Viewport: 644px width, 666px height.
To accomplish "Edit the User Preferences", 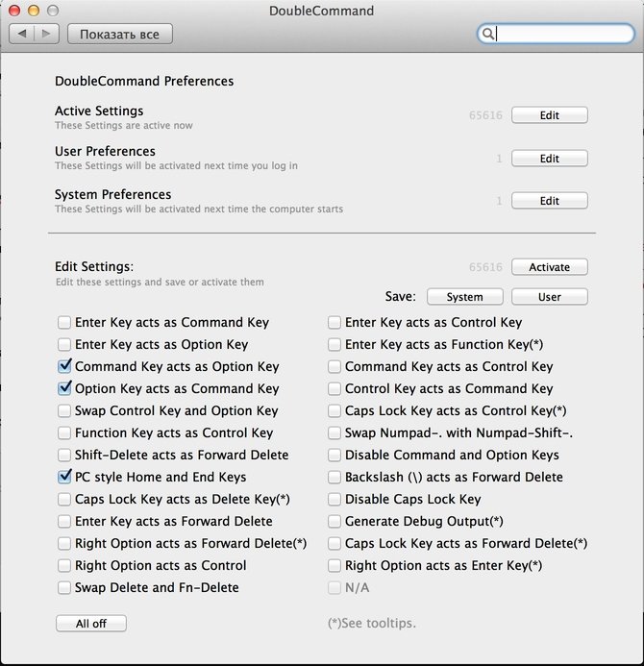I will 549,159.
